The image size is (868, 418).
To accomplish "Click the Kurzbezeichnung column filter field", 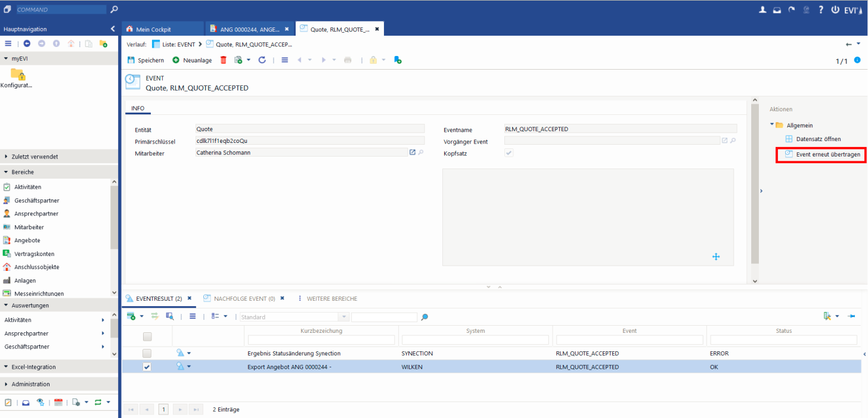I will click(321, 340).
